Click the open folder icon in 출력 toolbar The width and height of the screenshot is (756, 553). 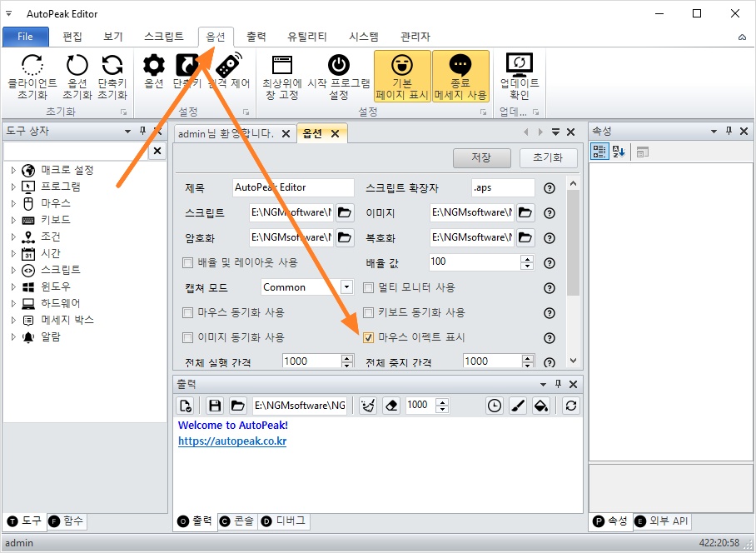pos(237,406)
